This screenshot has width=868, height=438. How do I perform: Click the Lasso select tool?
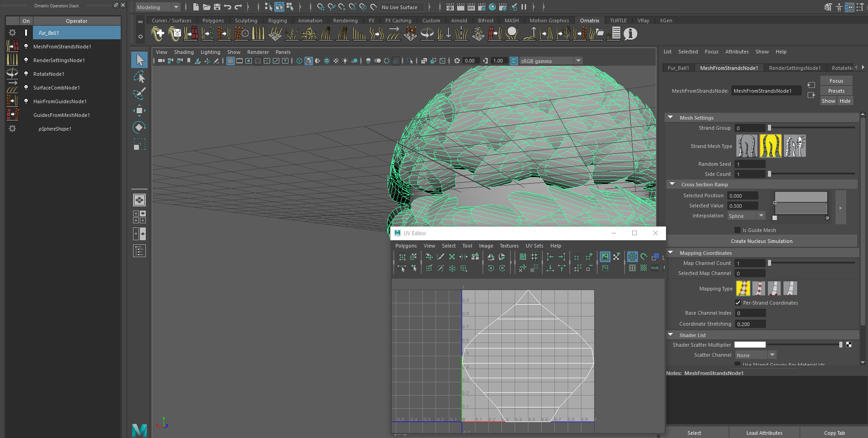pos(139,77)
